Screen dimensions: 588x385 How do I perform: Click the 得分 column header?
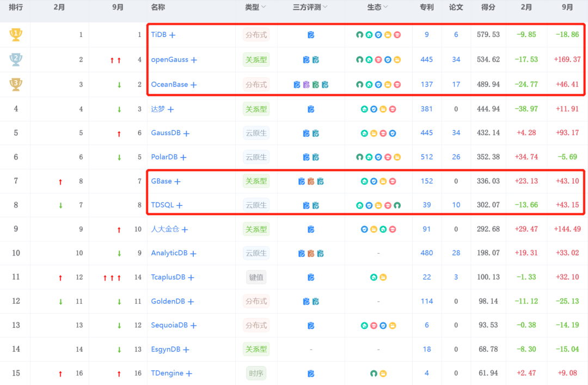point(488,7)
